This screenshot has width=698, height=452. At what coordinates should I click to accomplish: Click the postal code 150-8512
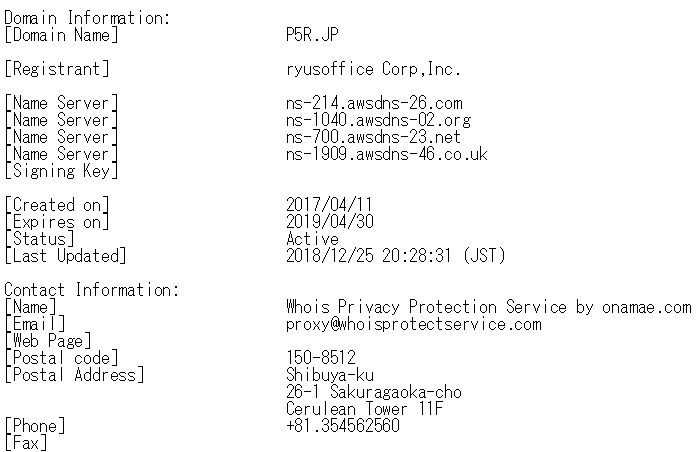[x=321, y=358]
